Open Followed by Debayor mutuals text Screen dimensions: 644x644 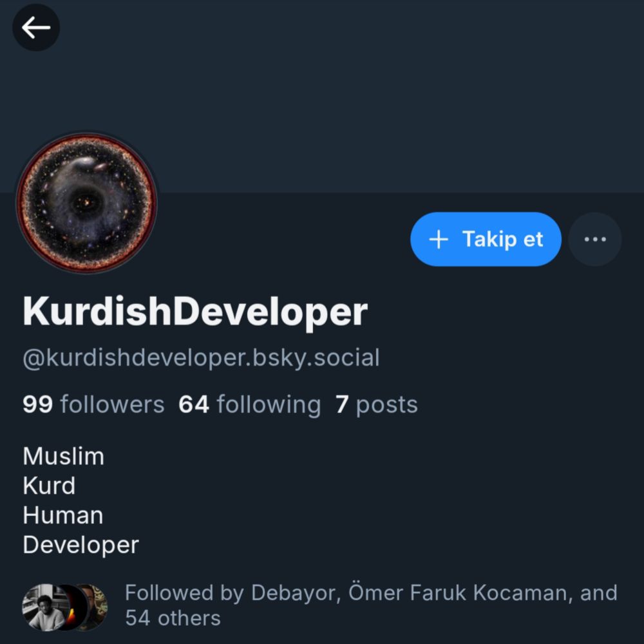(x=372, y=605)
